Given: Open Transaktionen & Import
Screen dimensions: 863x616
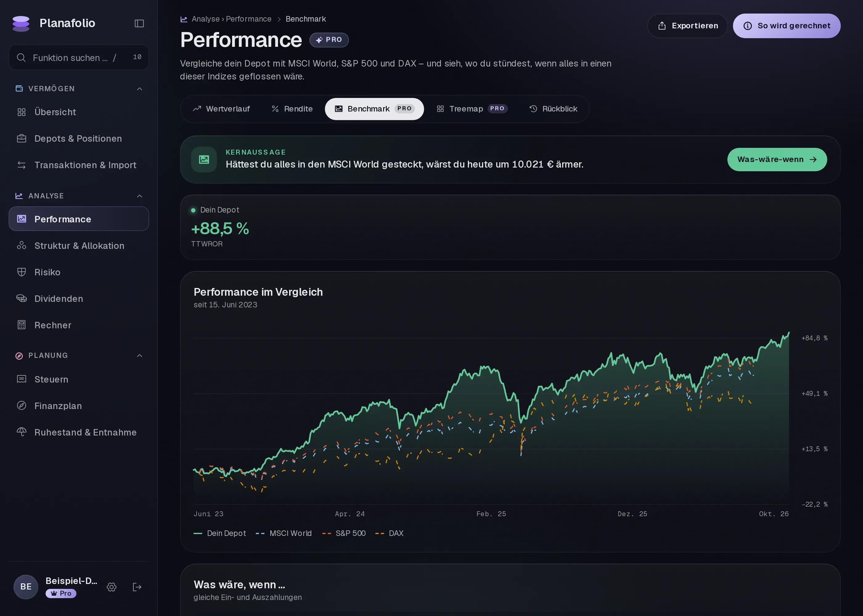Looking at the screenshot, I should coord(79,165).
